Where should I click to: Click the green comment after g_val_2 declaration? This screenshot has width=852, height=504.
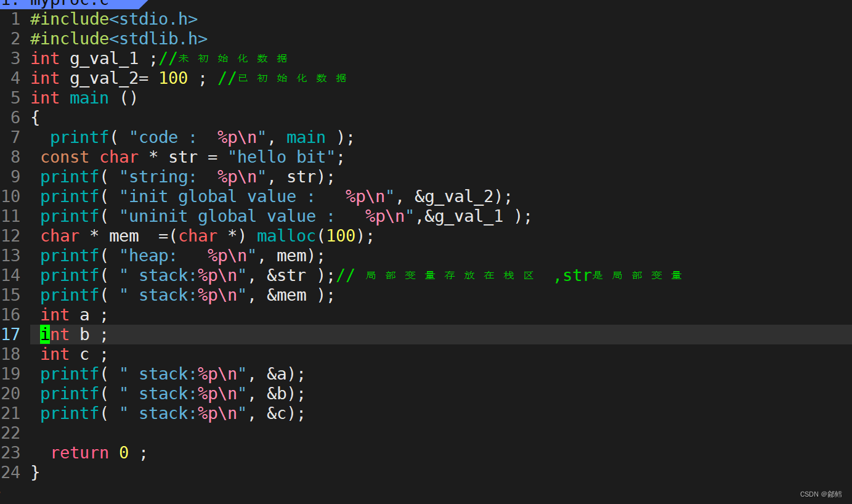click(282, 78)
